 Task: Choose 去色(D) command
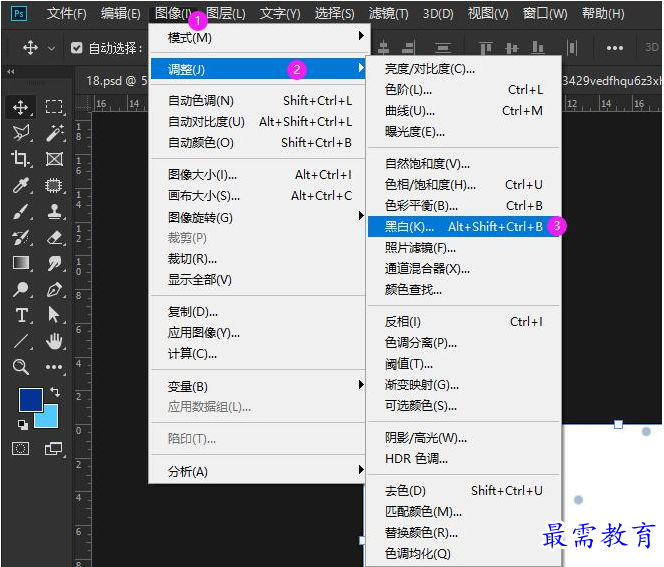click(464, 490)
